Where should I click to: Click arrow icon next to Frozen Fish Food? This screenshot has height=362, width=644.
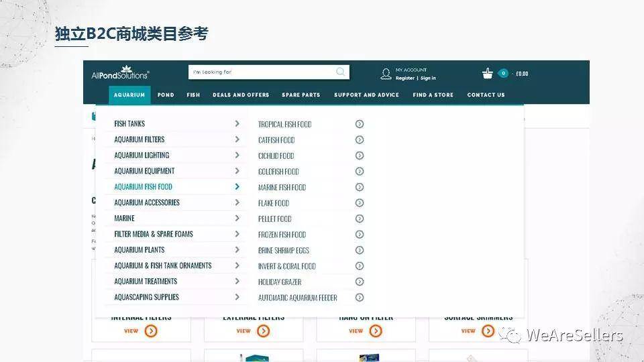coord(360,235)
